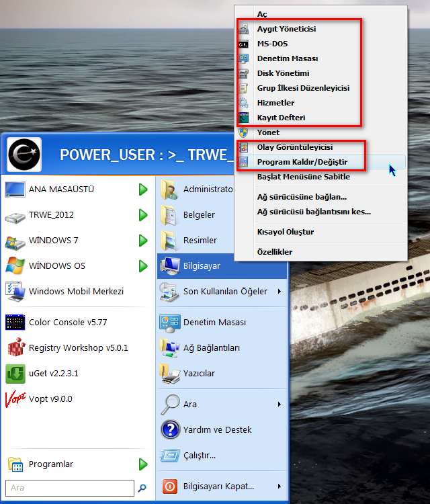Open the highlighted Bilgisayar item
Viewport: 430px width, 504px height.
tap(222, 266)
